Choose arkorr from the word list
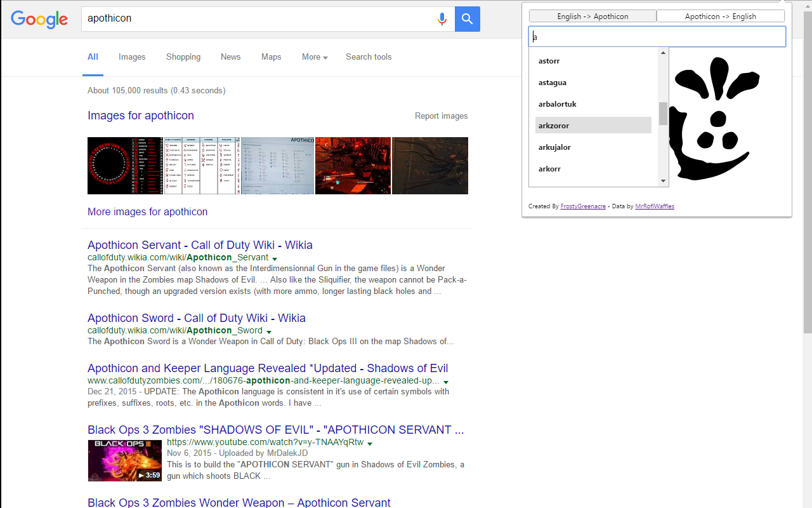This screenshot has width=812, height=508. coord(593,169)
